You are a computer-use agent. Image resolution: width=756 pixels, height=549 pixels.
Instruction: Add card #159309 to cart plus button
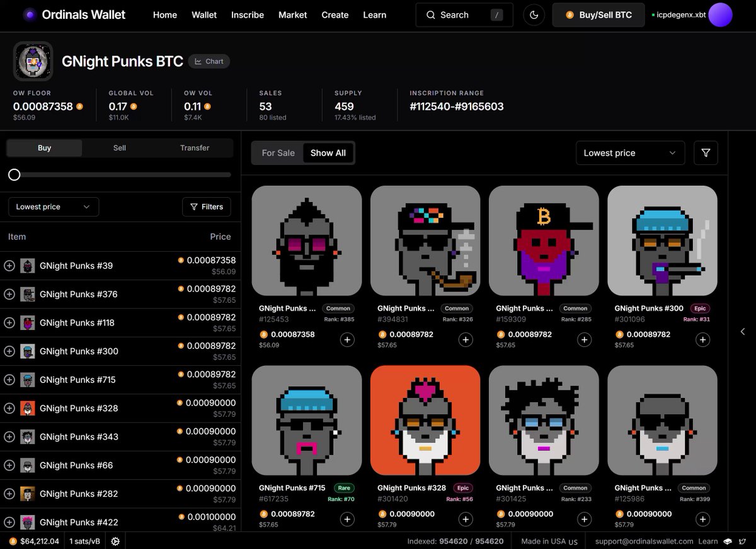585,340
